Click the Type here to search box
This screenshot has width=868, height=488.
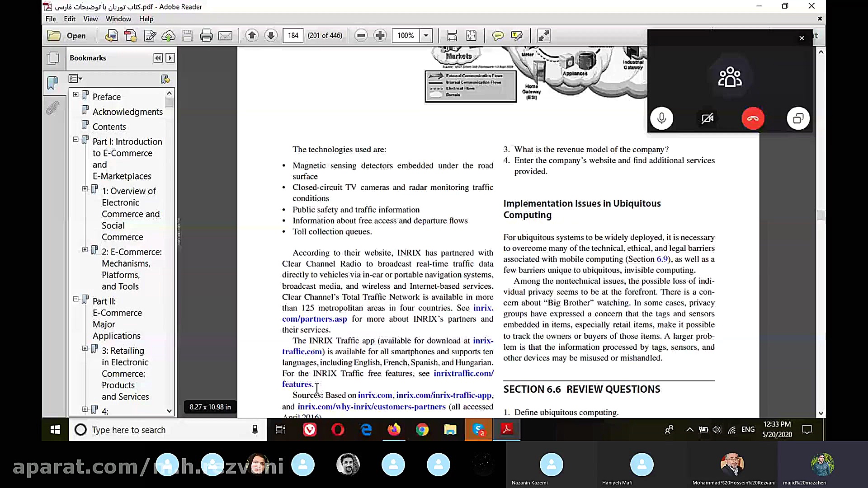[x=168, y=430]
